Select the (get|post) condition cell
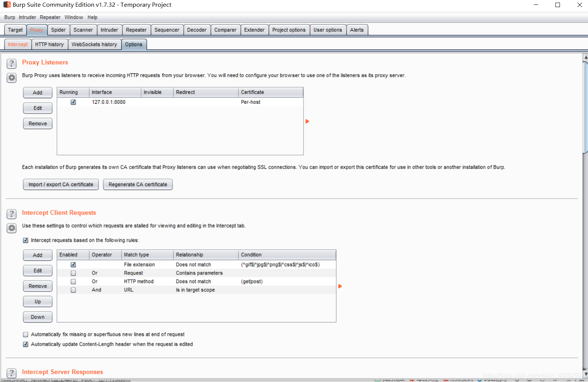Image resolution: width=588 pixels, height=382 pixels. click(x=287, y=282)
